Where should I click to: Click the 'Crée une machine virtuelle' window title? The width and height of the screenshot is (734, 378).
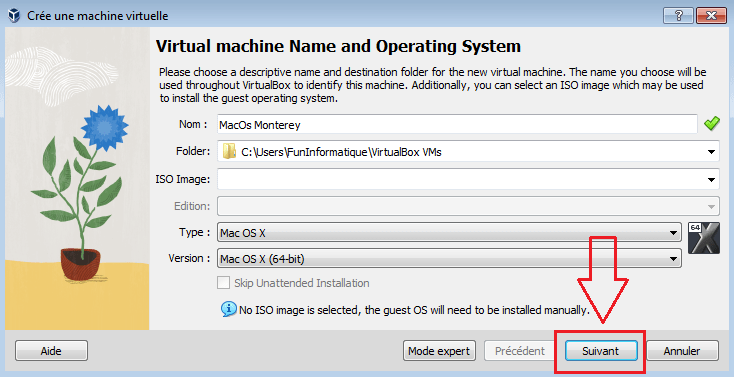coord(97,16)
